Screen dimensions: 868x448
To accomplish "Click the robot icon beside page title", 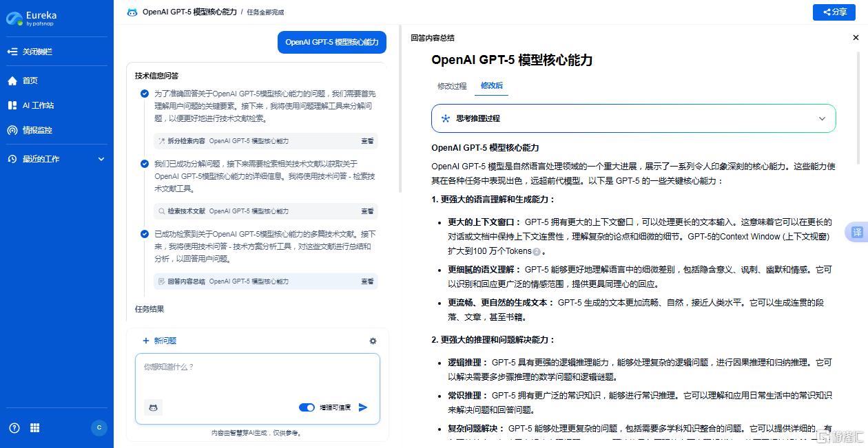I will (x=132, y=12).
